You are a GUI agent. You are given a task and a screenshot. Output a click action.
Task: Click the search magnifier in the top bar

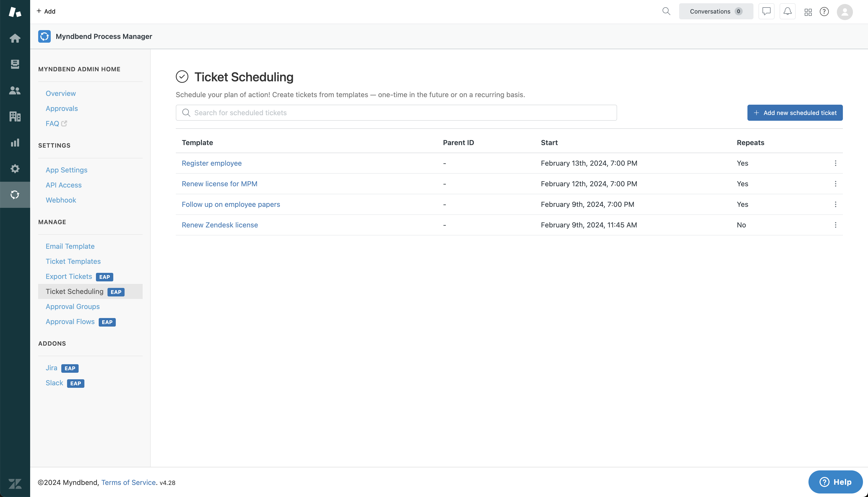click(x=666, y=11)
